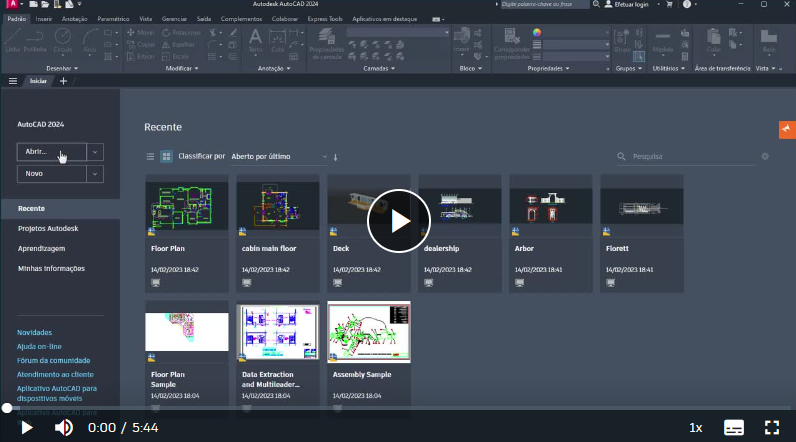Choose the Espelhar mirror tool
Screen dimensions: 796x442
179,45
